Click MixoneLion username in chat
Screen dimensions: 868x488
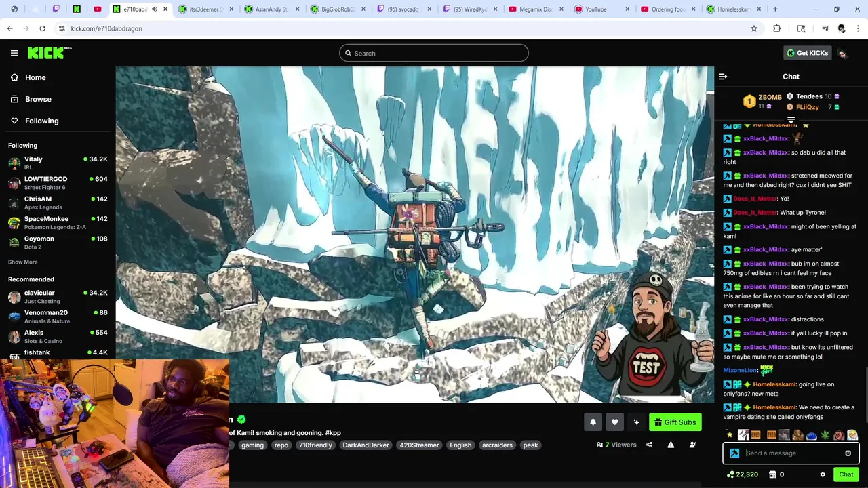tap(741, 371)
